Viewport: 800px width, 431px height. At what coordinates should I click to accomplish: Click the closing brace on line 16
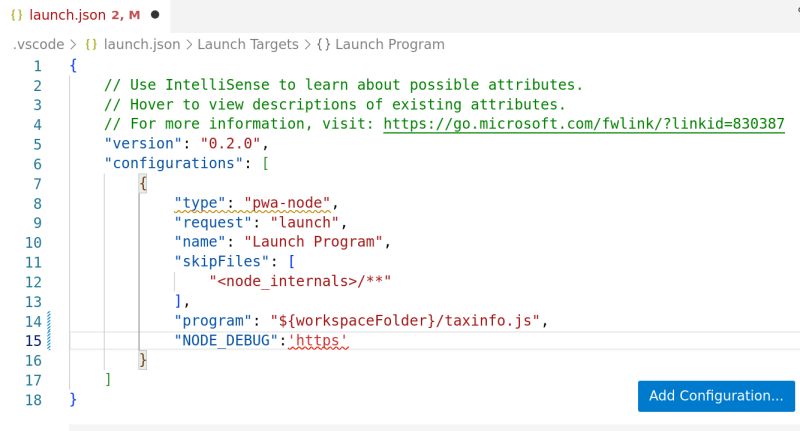tap(143, 360)
